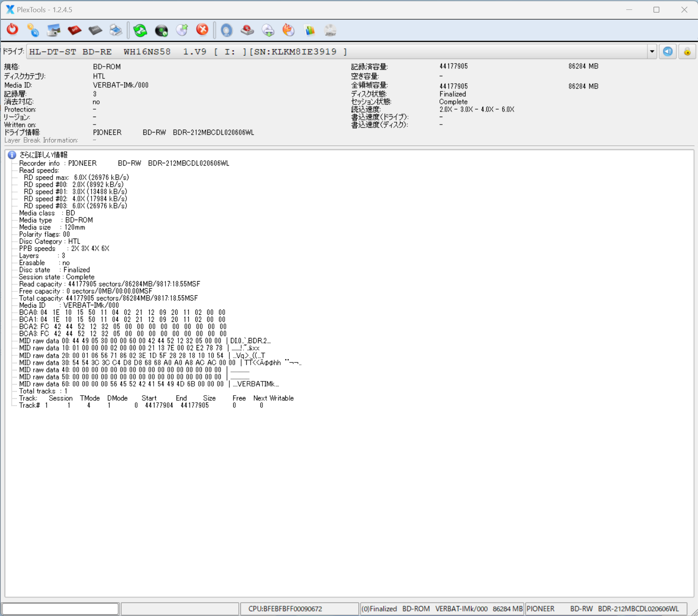Open settings gears icon in toolbar
This screenshot has width=698, height=616.
[x=33, y=30]
